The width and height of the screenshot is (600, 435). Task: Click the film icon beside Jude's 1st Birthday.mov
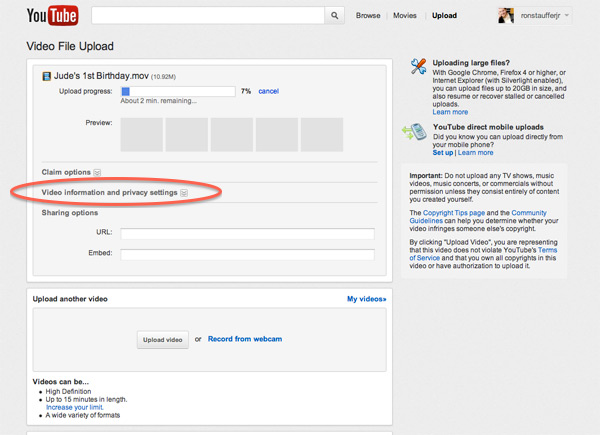pos(46,76)
